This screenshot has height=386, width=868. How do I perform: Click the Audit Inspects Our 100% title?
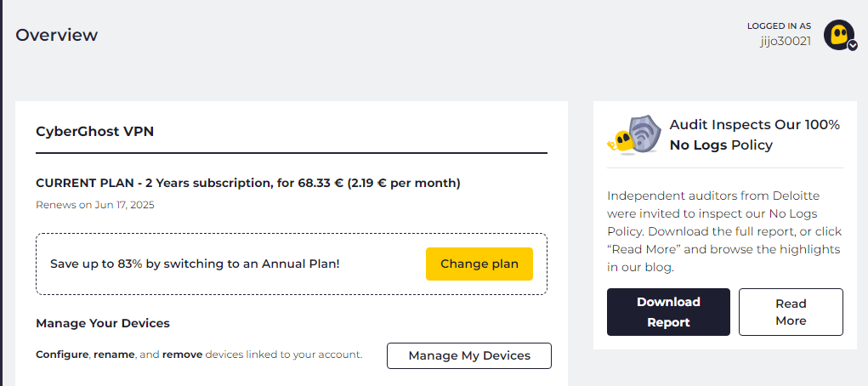click(755, 125)
